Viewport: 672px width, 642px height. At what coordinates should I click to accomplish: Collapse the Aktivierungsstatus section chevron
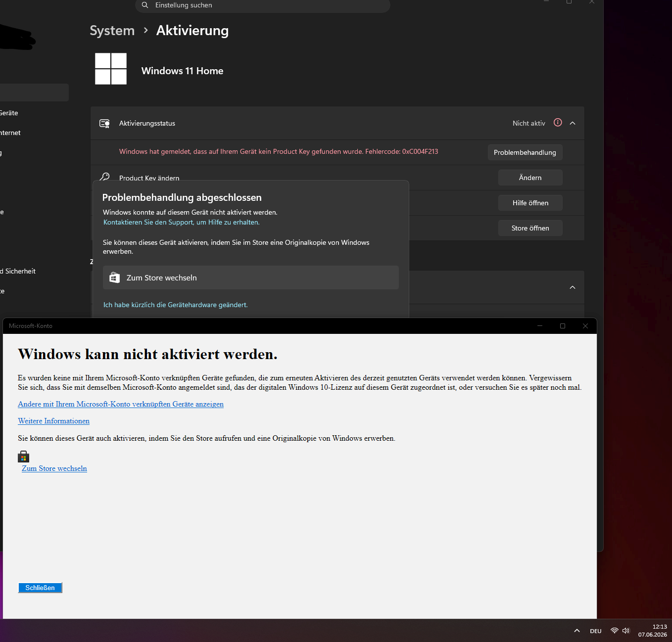[x=573, y=123]
